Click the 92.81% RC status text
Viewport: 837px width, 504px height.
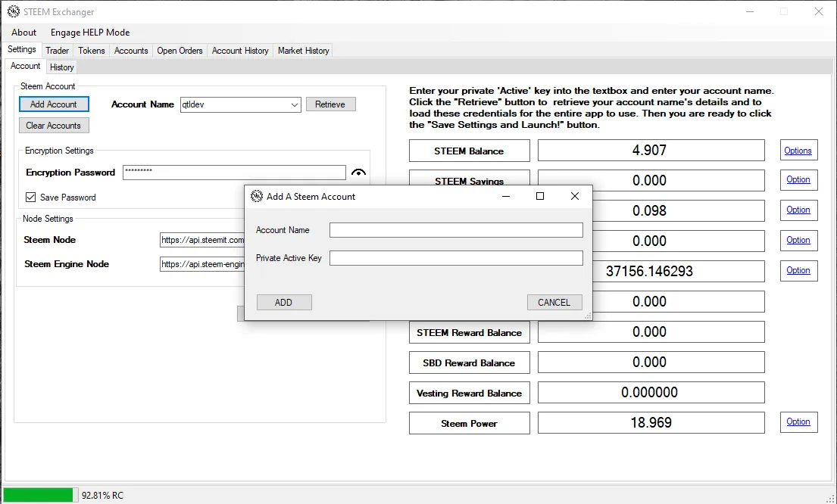(x=102, y=496)
